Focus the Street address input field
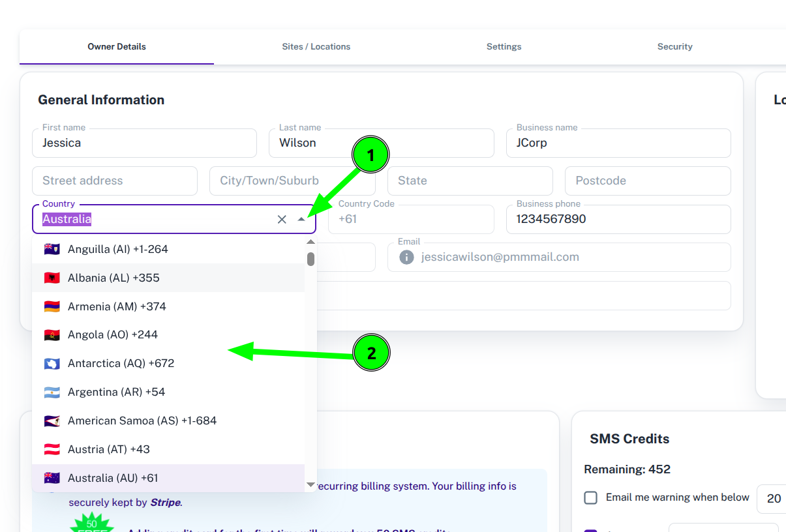This screenshot has height=532, width=786. click(x=115, y=181)
